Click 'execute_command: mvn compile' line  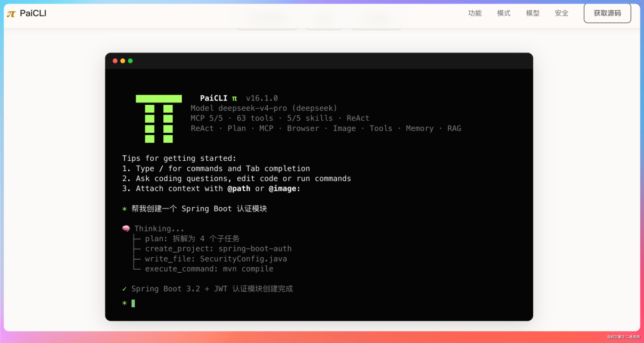209,269
